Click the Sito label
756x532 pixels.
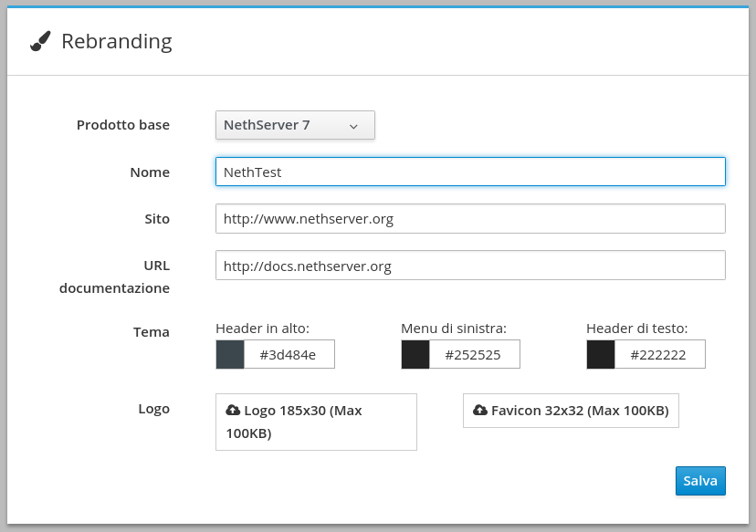(x=157, y=219)
